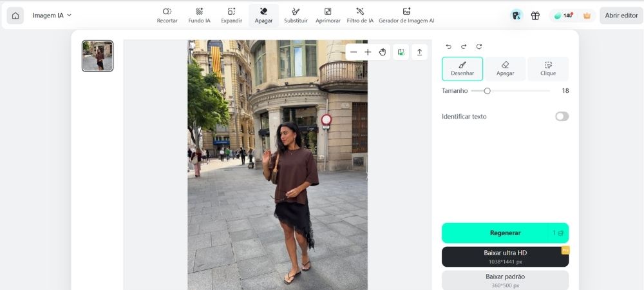Click the upload arrow icon
The image size is (644, 290).
point(419,52)
